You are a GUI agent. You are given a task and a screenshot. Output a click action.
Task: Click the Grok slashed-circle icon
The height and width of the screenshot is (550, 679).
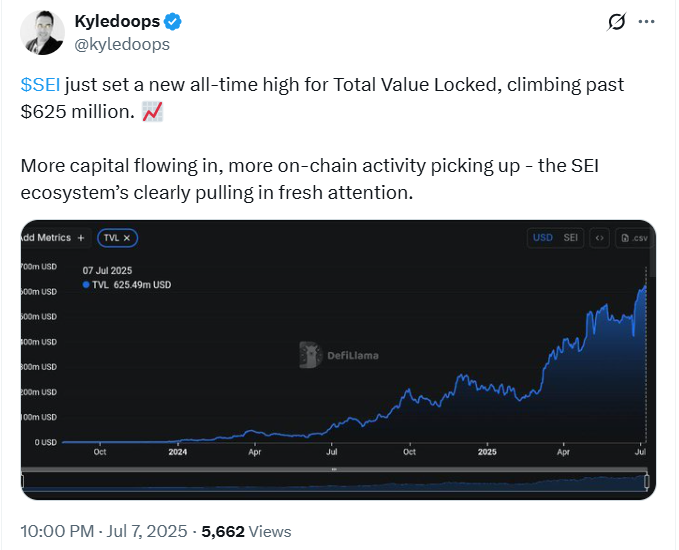point(616,22)
